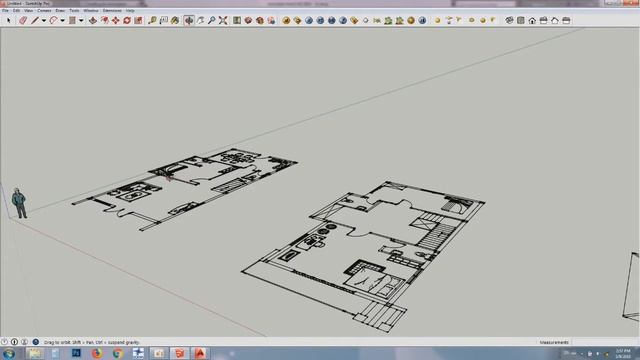
Task: Open the Line tool dropdown arrow
Action: (x=44, y=20)
